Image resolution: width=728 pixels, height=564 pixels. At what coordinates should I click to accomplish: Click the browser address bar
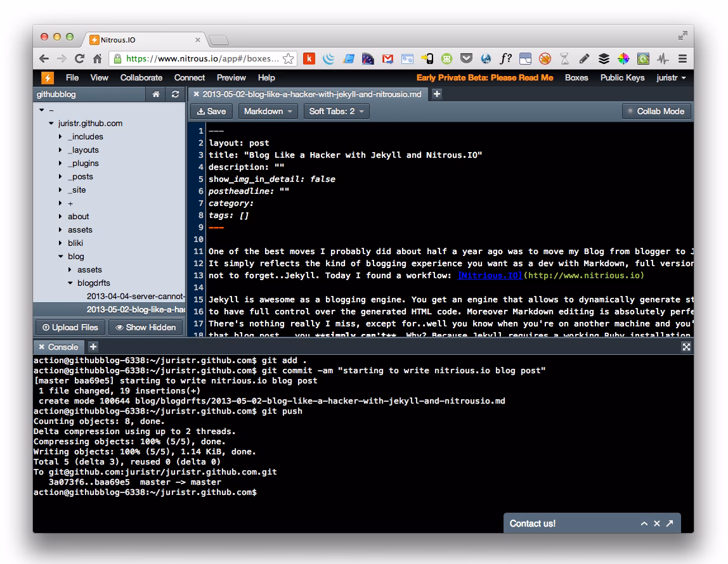(202, 59)
